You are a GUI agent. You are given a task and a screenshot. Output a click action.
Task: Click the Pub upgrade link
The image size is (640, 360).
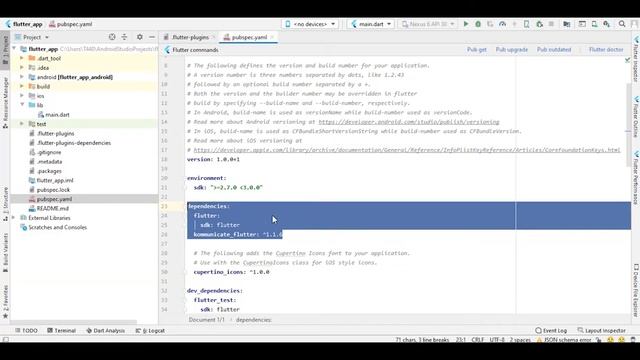512,50
